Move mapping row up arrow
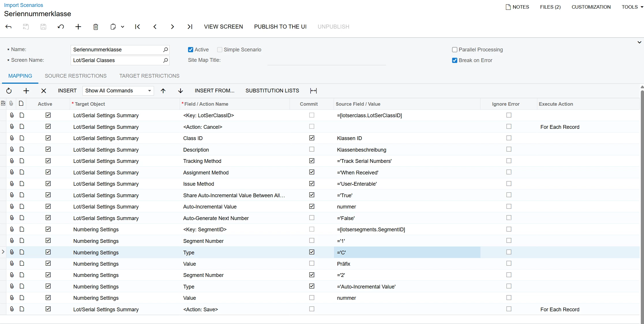This screenshot has height=324, width=644. [x=163, y=91]
